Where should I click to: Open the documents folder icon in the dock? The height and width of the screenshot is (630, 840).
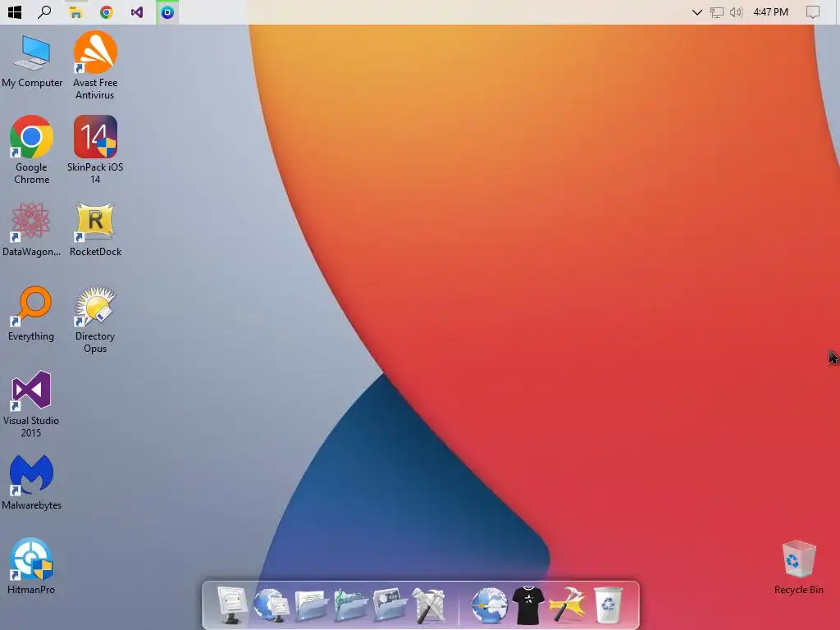tap(311, 605)
